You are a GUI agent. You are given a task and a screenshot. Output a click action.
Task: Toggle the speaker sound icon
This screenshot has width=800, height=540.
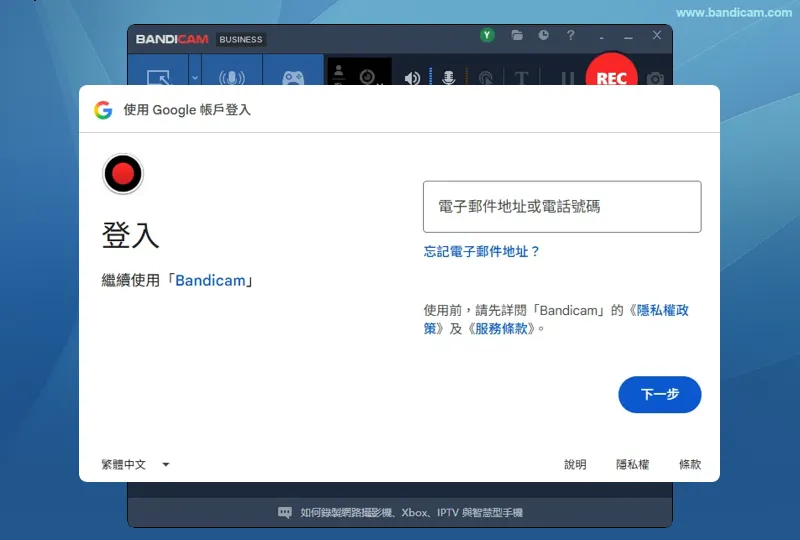(x=412, y=78)
